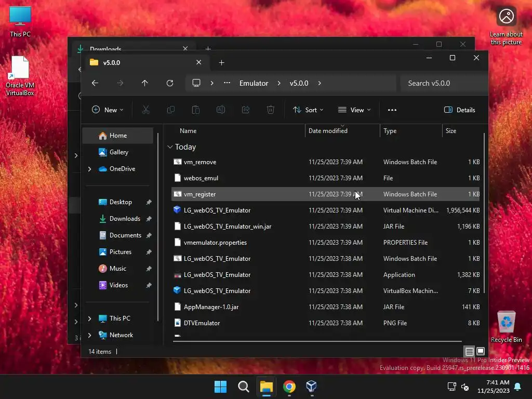Sort by Type column header
532x399 pixels.
click(x=390, y=130)
